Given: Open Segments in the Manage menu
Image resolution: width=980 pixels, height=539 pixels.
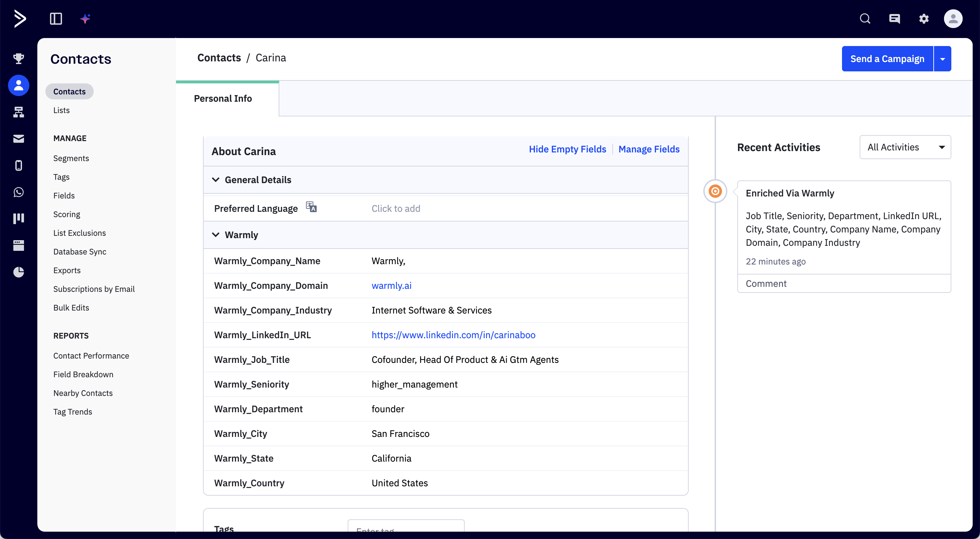Looking at the screenshot, I should click(71, 158).
